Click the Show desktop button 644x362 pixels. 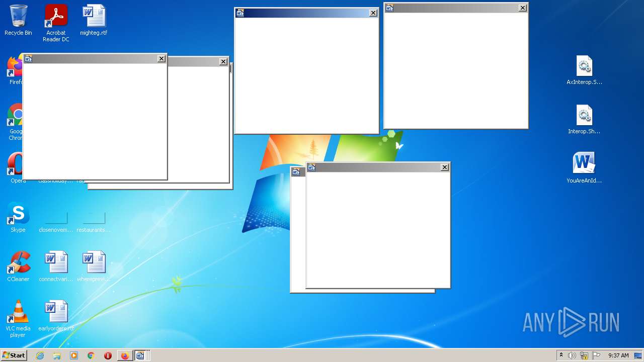(x=638, y=355)
